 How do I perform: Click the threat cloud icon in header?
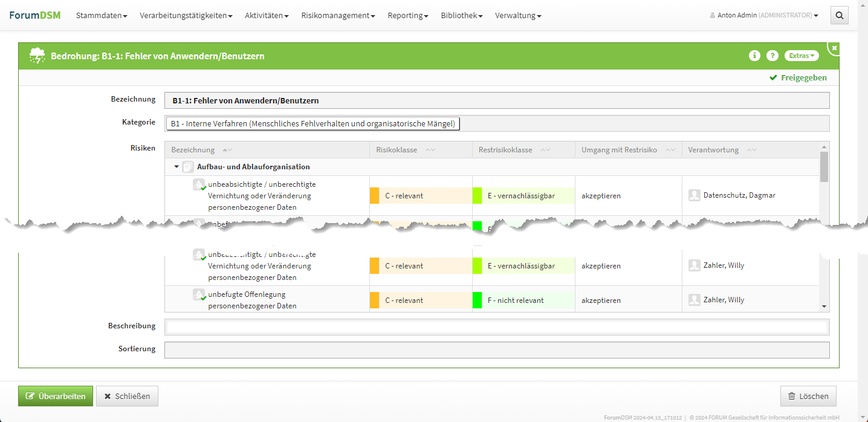37,56
